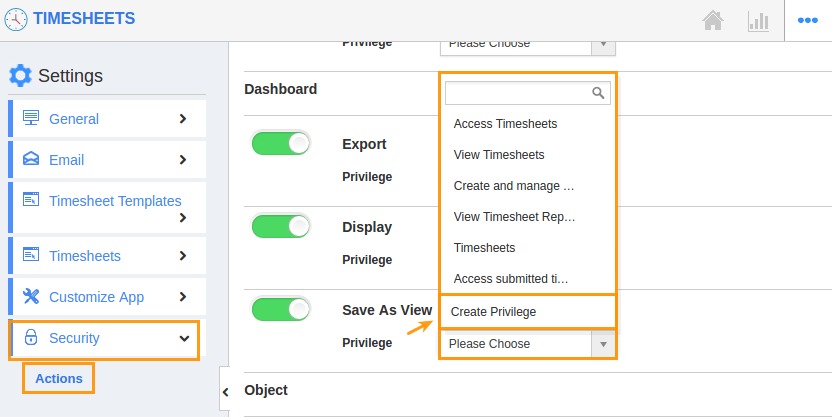Screen dimensions: 832x417
Task: Click the Object section heading
Action: [x=266, y=390]
